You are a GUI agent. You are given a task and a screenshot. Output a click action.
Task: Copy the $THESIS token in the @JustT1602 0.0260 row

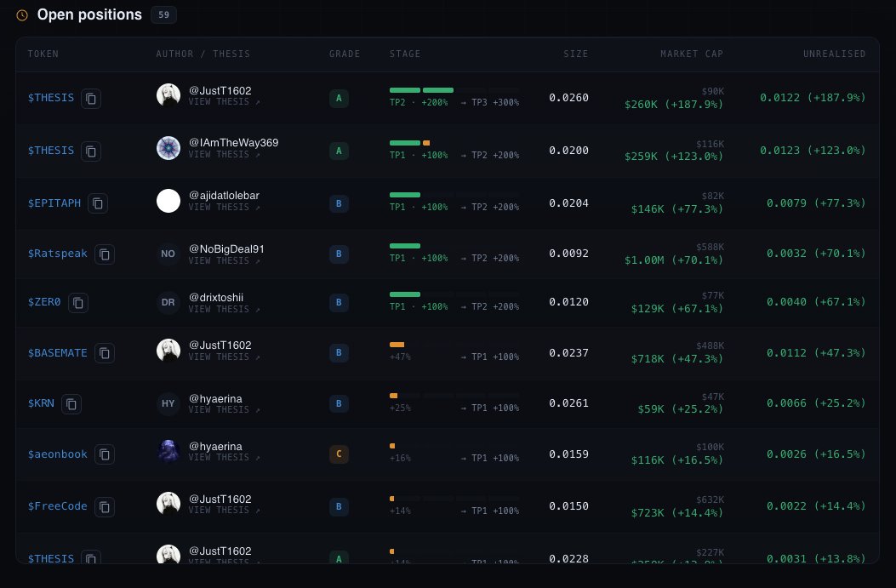tap(91, 99)
